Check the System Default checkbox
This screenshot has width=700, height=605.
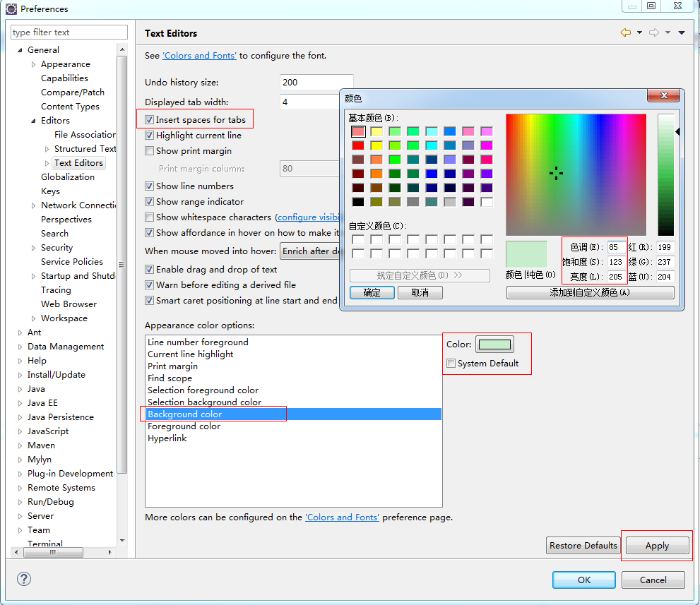[x=451, y=363]
